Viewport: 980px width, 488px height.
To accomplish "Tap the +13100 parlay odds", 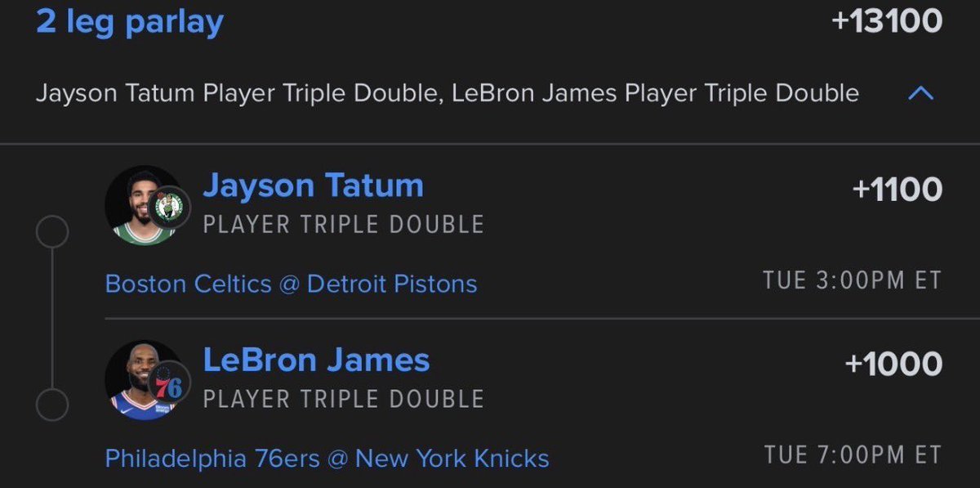I will pos(886,20).
